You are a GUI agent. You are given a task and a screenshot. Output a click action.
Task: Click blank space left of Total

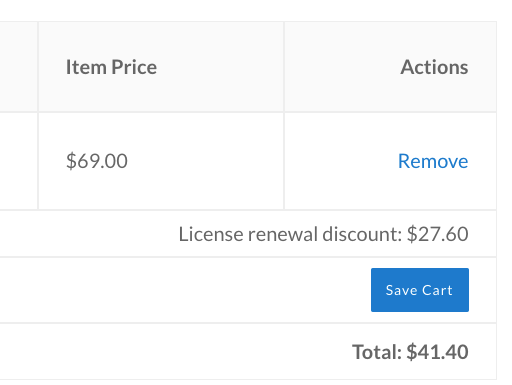click(x=175, y=352)
